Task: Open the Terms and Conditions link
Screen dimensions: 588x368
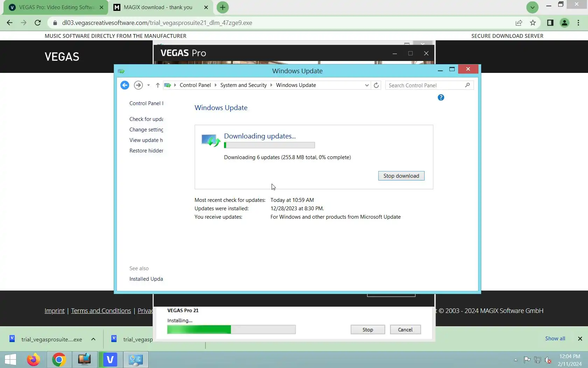Action: [101, 311]
